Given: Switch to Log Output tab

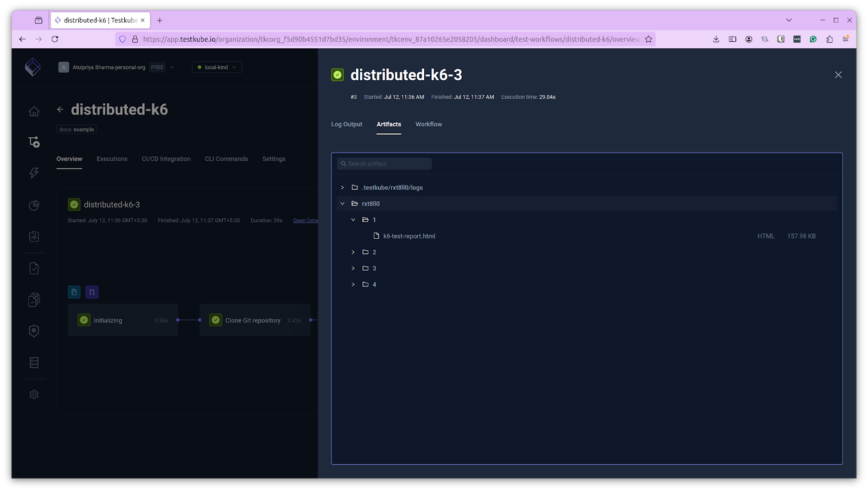Looking at the screenshot, I should click(x=347, y=124).
